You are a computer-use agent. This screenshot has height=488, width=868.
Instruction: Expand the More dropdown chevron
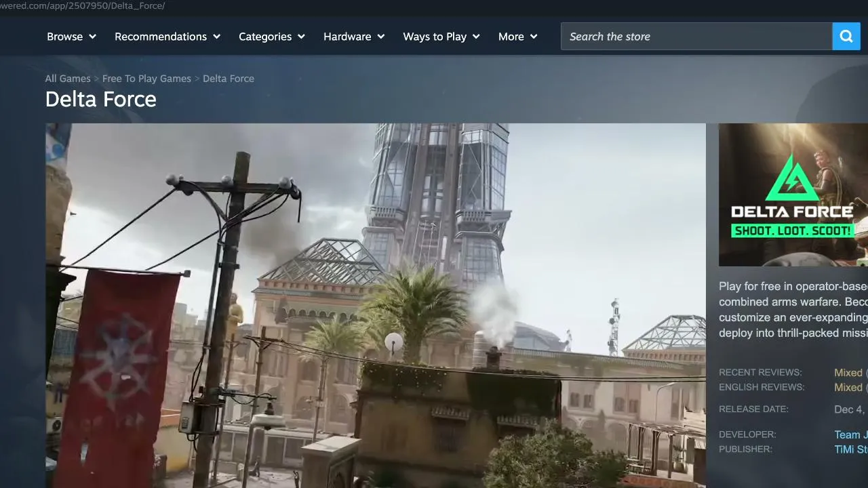[534, 37]
